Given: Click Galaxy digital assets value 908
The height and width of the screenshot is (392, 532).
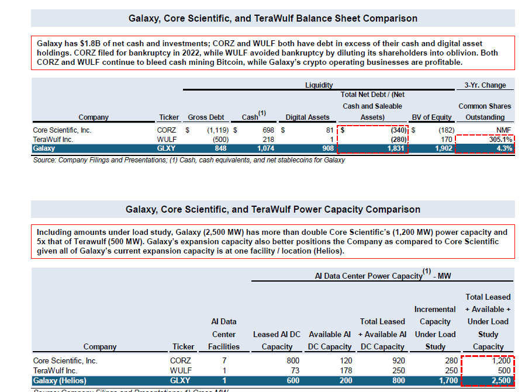Looking at the screenshot, I should tap(328, 148).
